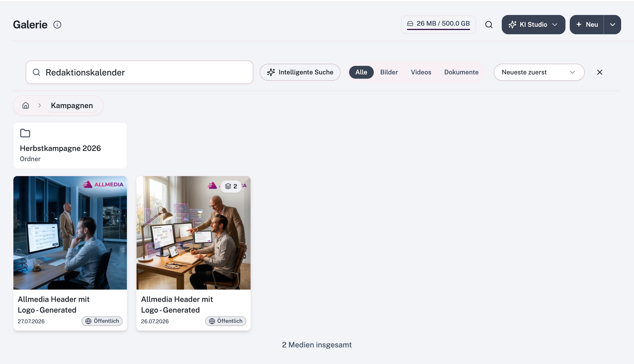This screenshot has height=364, width=634.
Task: Click the "2 Medien insgesamt" text
Action: [317, 345]
